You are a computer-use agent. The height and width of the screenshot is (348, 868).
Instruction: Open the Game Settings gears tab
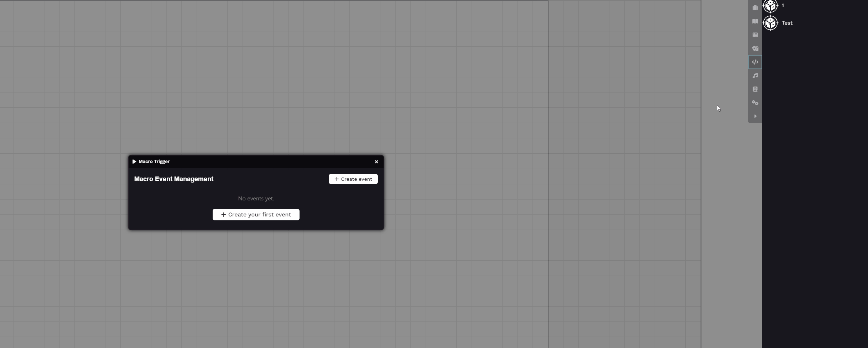755,103
